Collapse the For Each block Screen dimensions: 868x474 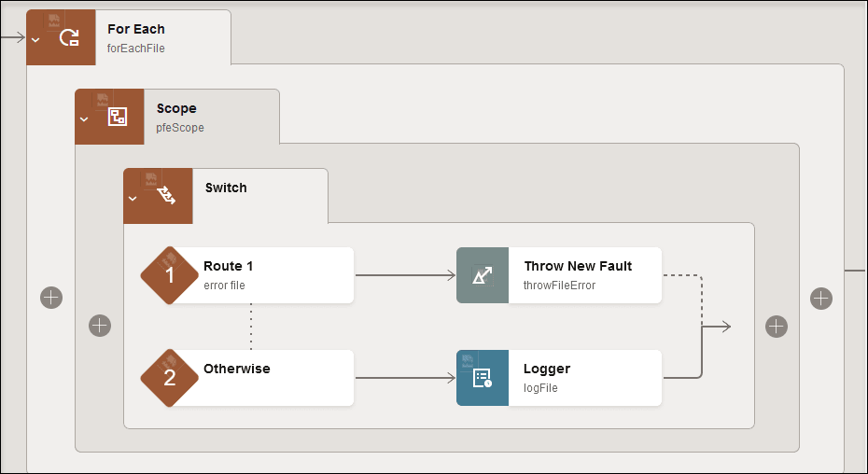[x=35, y=40]
